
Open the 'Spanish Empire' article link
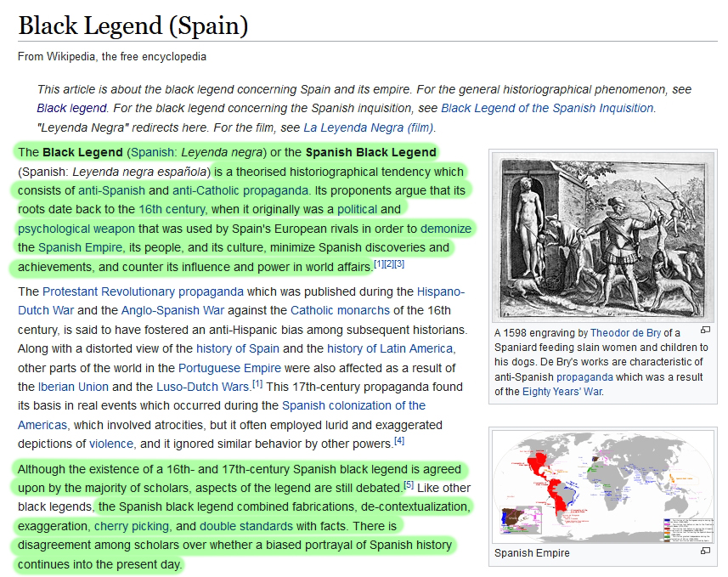81,247
